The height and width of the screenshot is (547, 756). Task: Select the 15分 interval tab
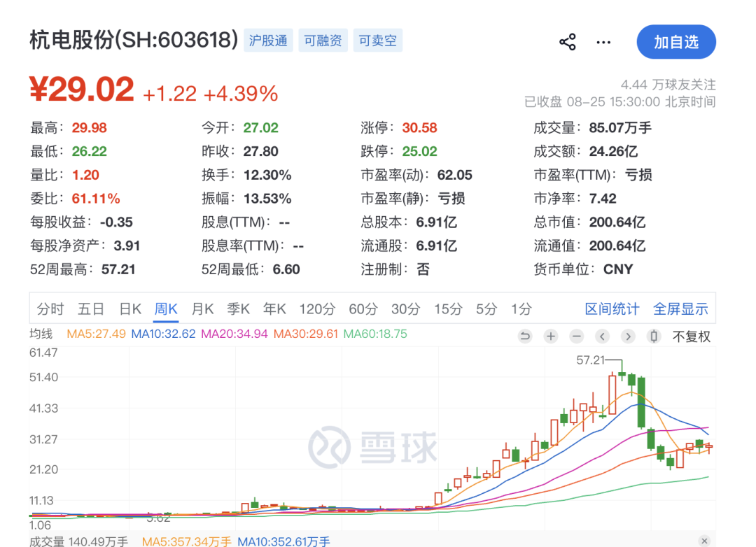pyautogui.click(x=448, y=309)
